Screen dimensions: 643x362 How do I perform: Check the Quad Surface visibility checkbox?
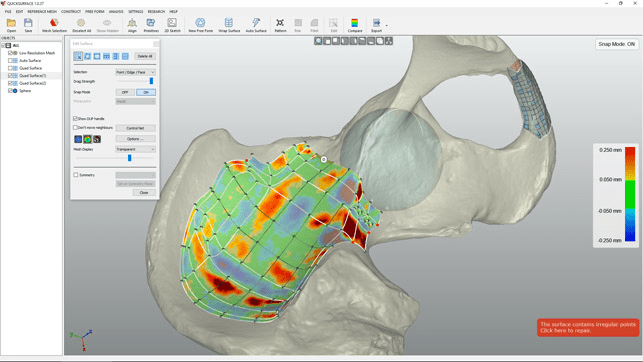pos(10,68)
